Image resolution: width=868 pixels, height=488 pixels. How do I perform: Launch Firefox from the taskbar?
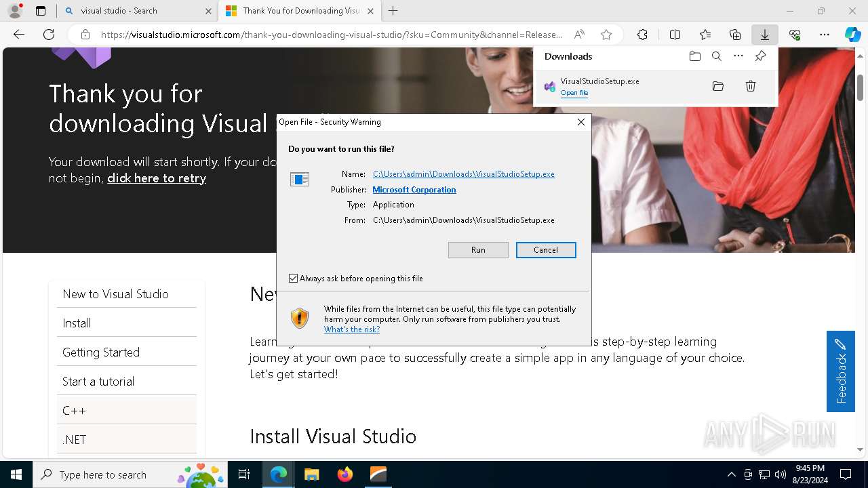coord(345,474)
